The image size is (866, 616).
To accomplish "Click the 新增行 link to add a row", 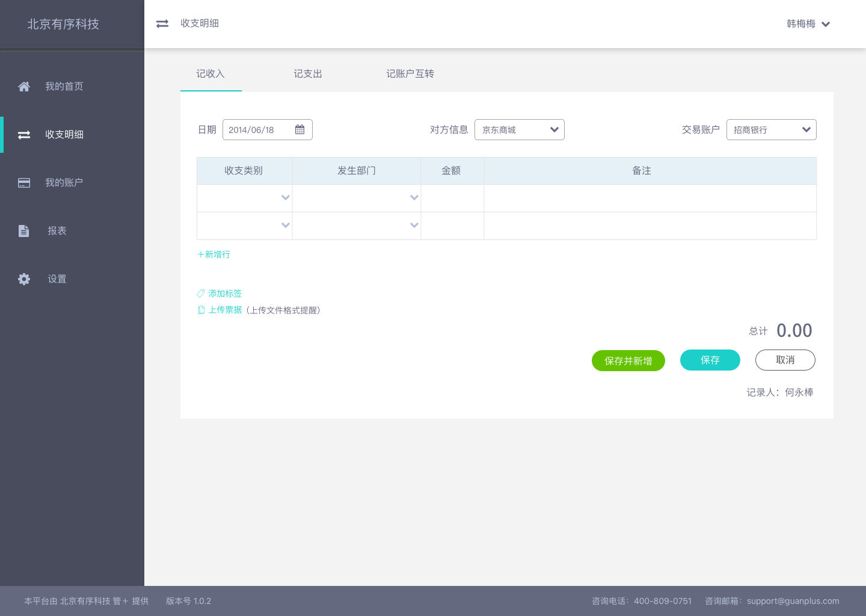I will (x=213, y=254).
